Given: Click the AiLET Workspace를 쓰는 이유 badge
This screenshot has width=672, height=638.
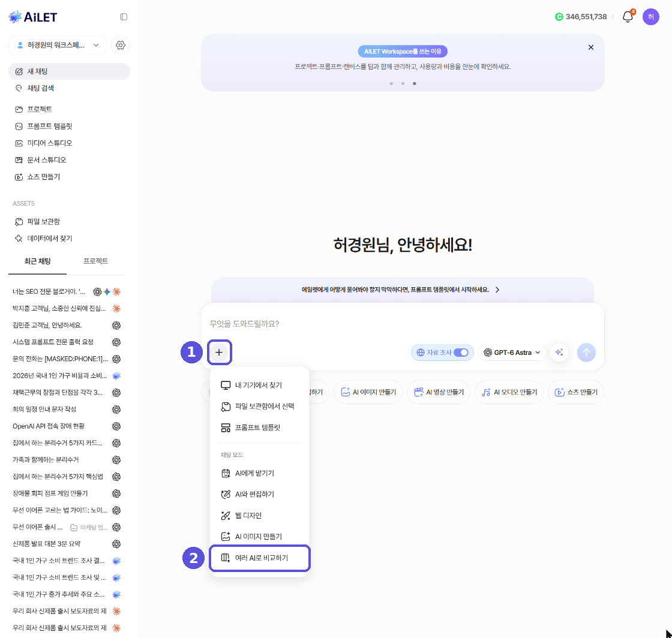Looking at the screenshot, I should pyautogui.click(x=403, y=52).
